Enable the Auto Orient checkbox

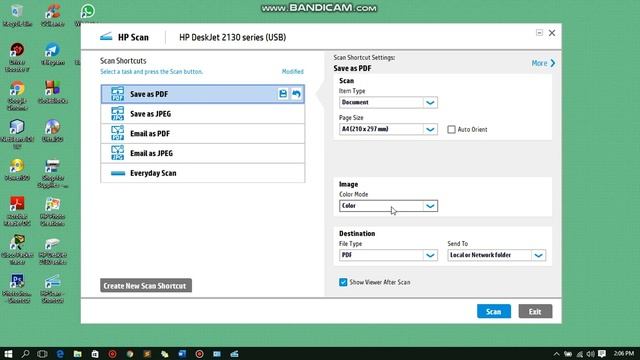pos(451,129)
